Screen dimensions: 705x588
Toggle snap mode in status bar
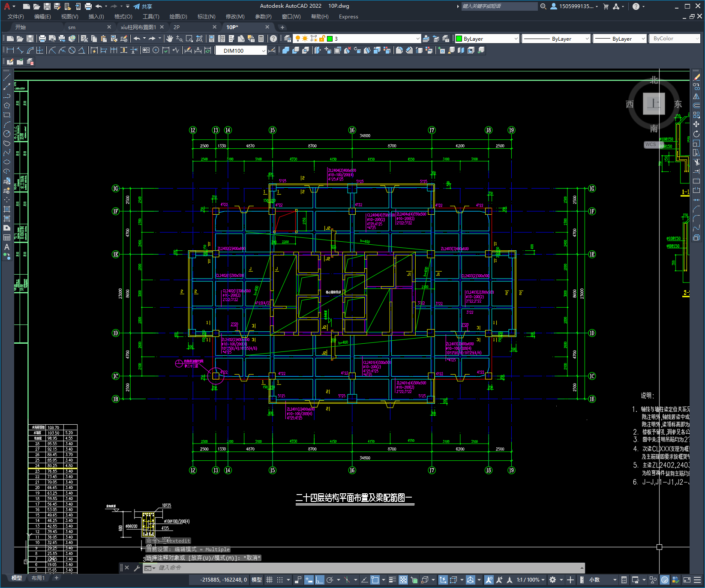pyautogui.click(x=280, y=580)
